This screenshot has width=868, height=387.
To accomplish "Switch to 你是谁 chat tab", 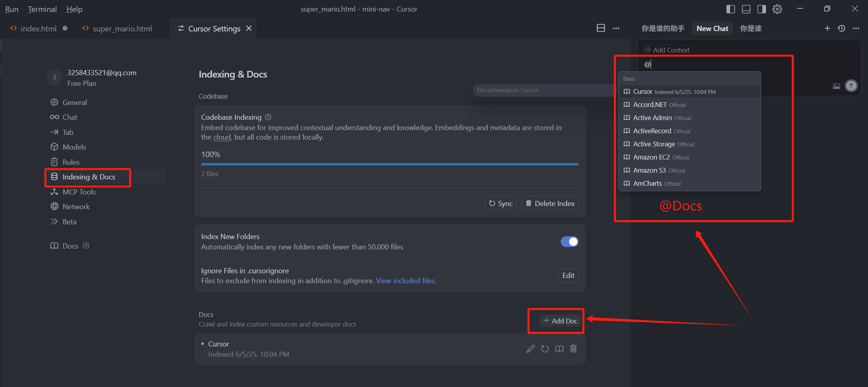I will [x=751, y=28].
